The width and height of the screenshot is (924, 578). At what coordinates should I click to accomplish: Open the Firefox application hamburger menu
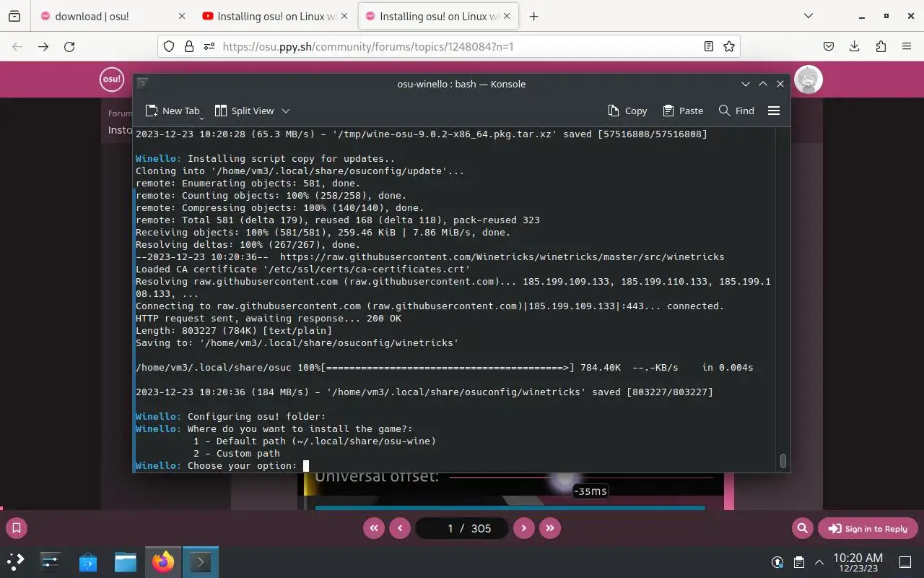point(907,46)
